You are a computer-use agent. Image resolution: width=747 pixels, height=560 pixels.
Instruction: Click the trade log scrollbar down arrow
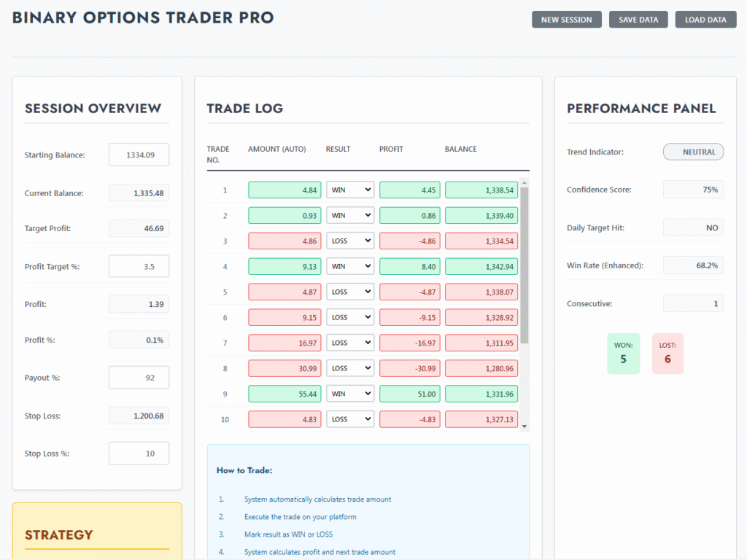525,427
